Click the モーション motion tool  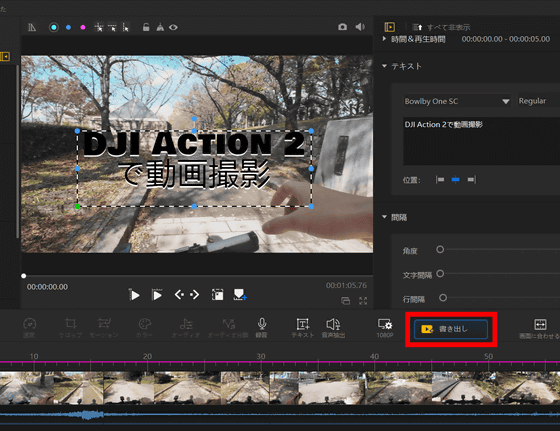104,327
